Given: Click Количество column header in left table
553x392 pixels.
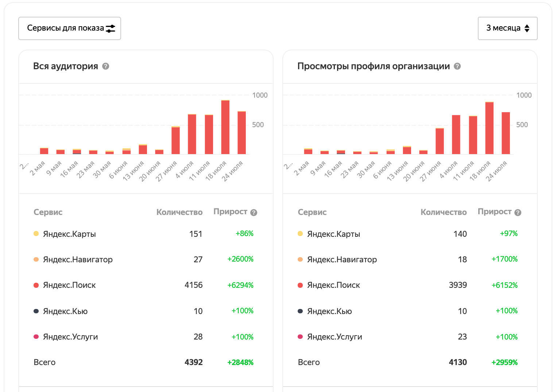Looking at the screenshot, I should pos(179,212).
